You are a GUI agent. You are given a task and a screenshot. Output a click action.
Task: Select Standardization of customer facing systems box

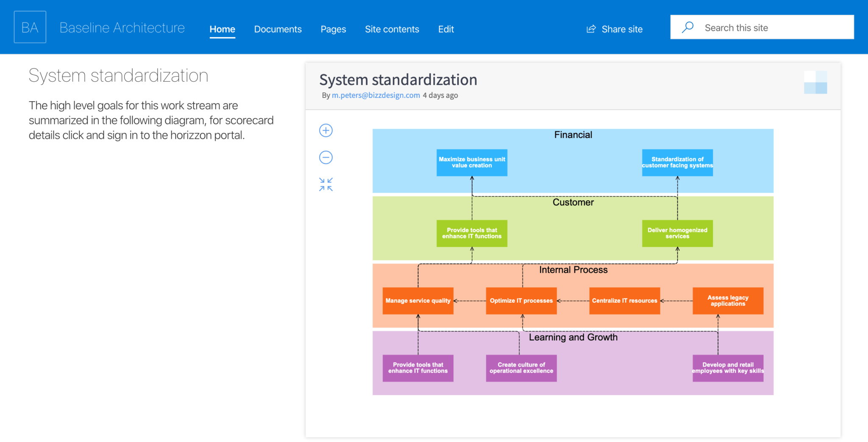(677, 163)
